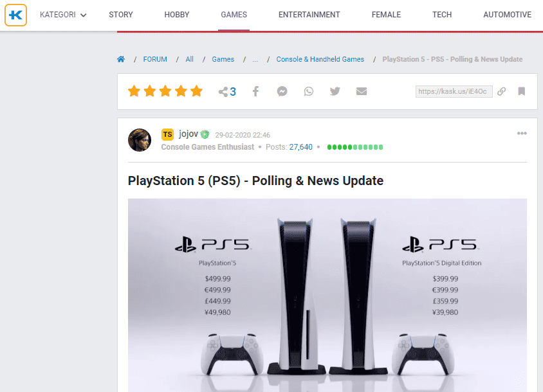
Task: Share thread via email envelope icon
Action: click(362, 91)
